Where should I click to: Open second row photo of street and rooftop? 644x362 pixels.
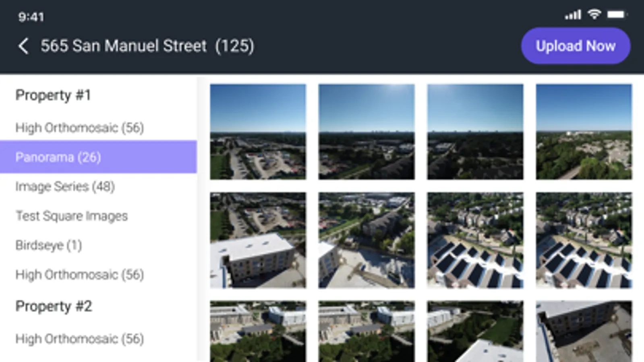367,240
